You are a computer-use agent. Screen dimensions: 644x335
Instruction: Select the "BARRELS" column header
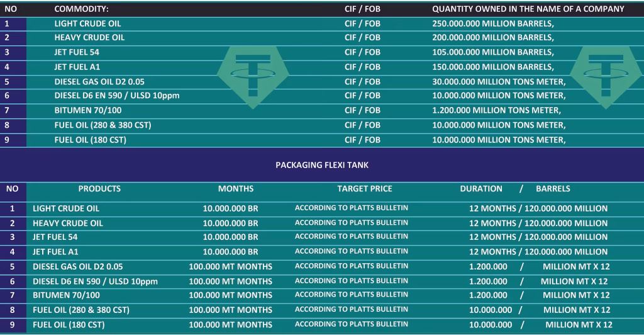553,189
